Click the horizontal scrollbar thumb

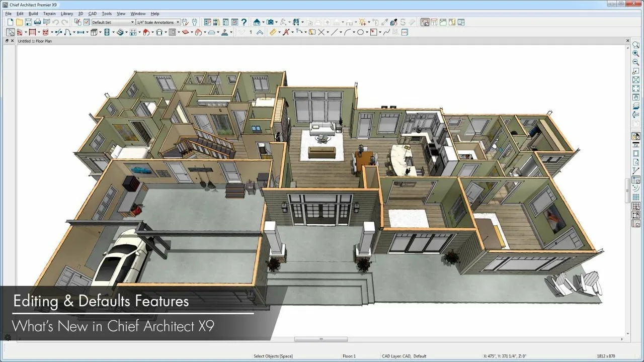pyautogui.click(x=320, y=340)
